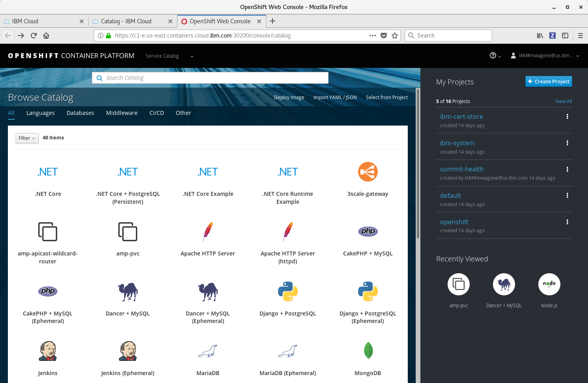Viewport: 588px width, 383px height.
Task: Click View All projects link
Action: pos(564,101)
